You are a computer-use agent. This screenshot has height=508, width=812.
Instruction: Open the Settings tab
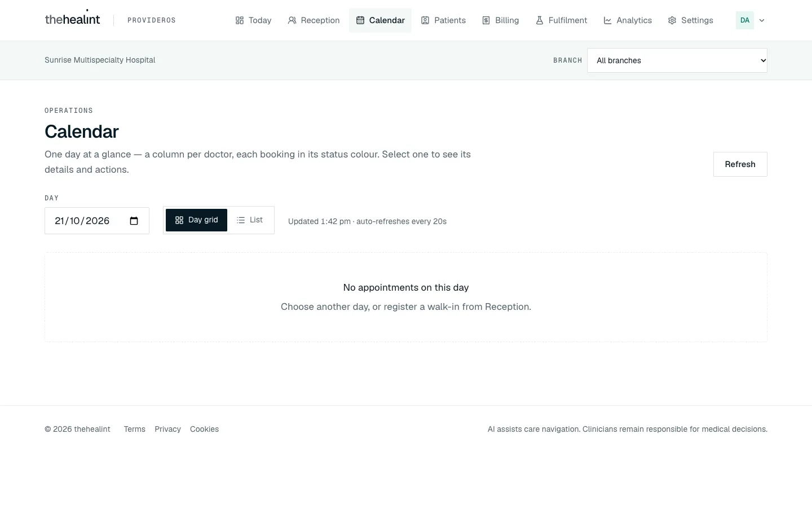690,20
